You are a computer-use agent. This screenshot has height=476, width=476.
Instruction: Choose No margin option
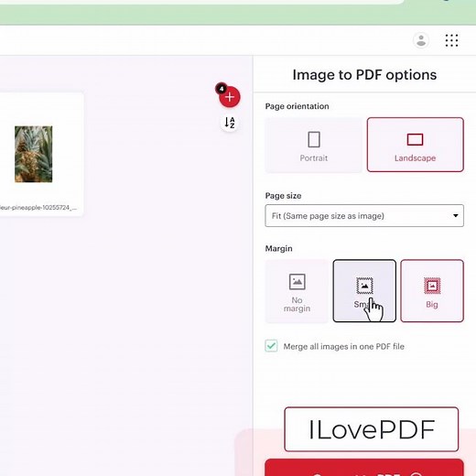coord(297,291)
